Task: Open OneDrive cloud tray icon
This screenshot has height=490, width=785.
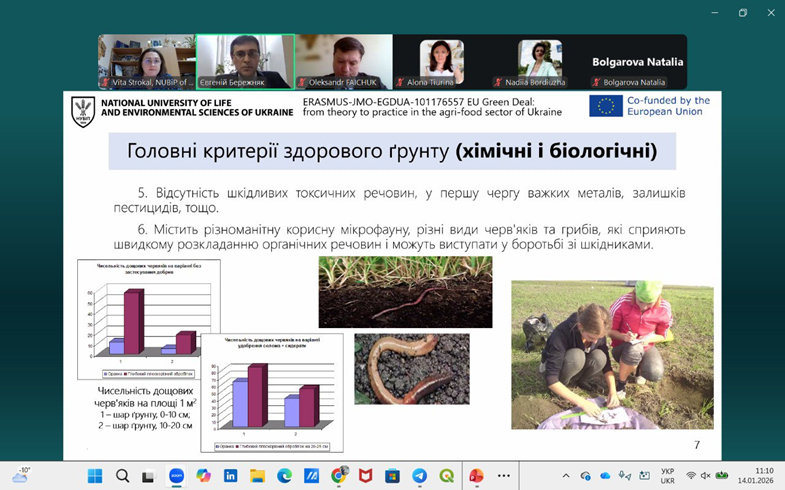Action: (605, 475)
